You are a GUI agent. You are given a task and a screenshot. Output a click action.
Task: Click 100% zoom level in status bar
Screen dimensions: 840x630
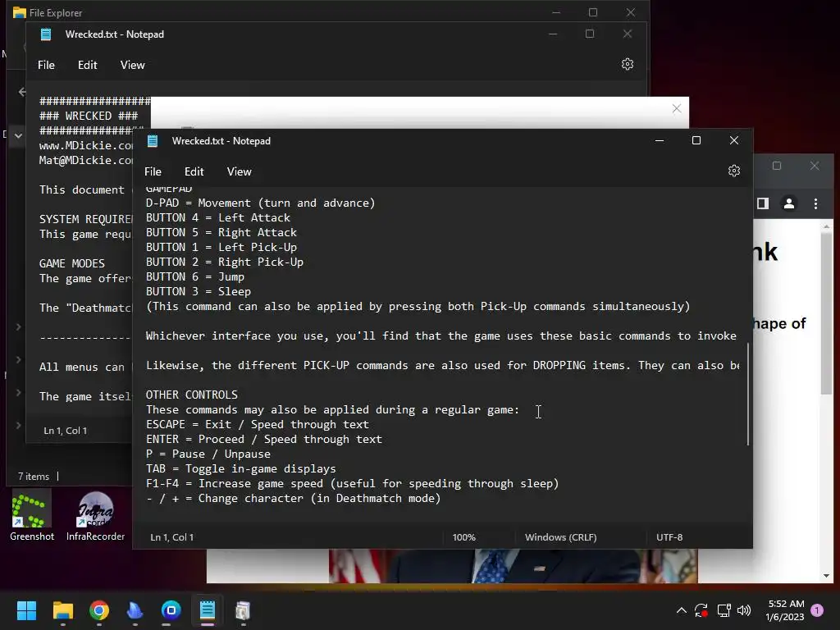pyautogui.click(x=464, y=537)
